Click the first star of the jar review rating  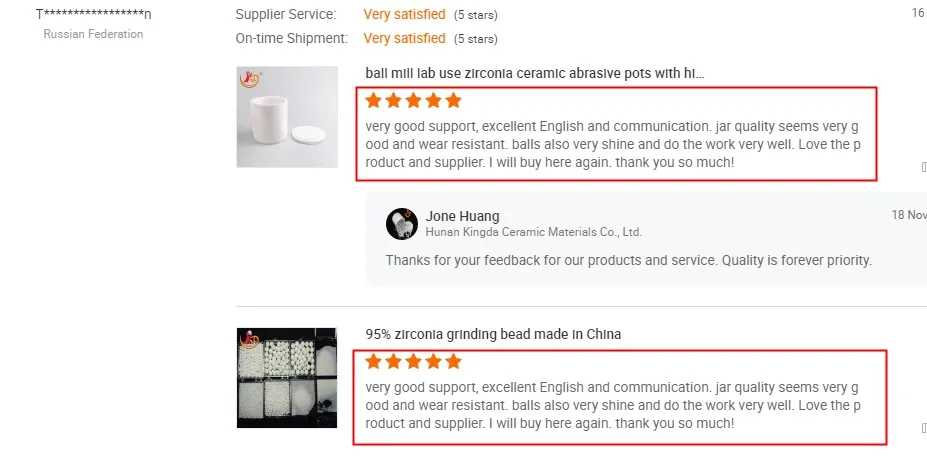(x=373, y=100)
